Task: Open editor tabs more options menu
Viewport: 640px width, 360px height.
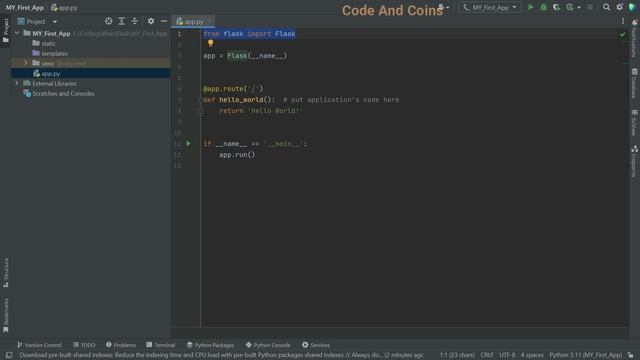Action: coord(623,21)
